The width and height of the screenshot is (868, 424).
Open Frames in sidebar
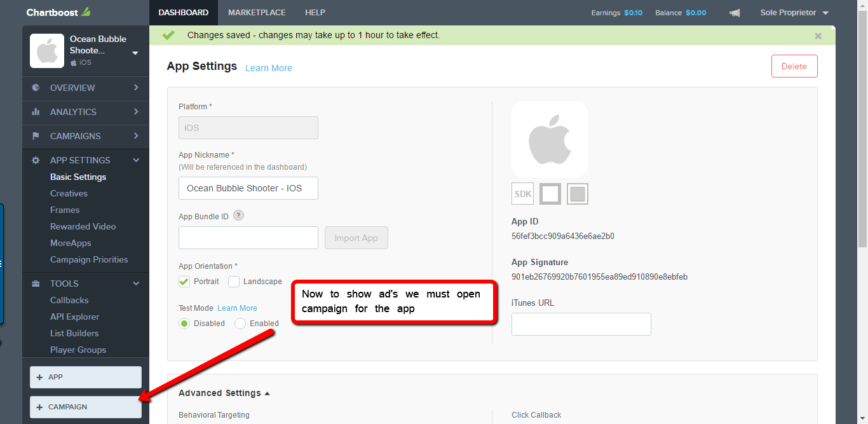pos(65,210)
